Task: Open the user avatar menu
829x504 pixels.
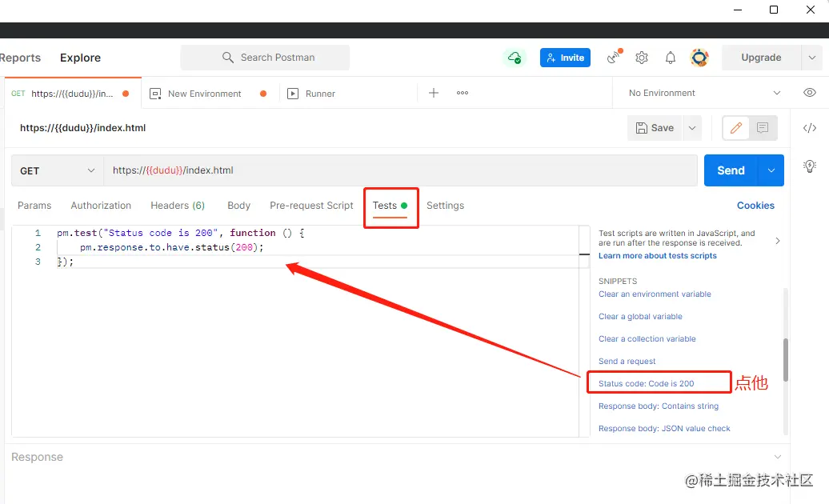Action: (699, 58)
